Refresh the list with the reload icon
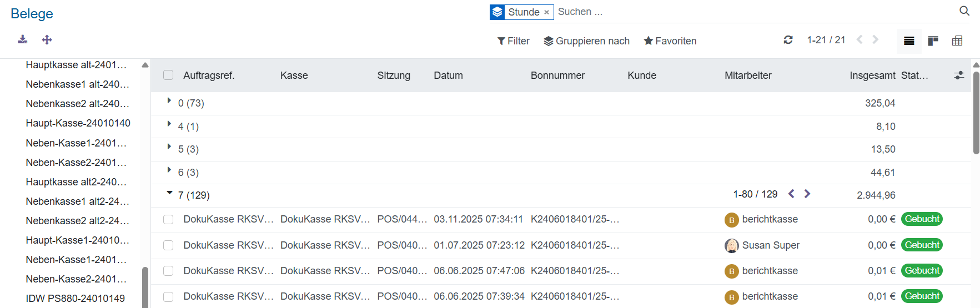Viewport: 980px width, 308px height. point(788,40)
